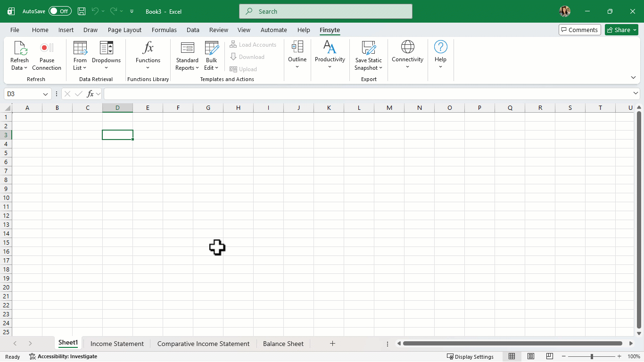Toggle the AutoSave switch
The image size is (644, 362).
[60, 11]
